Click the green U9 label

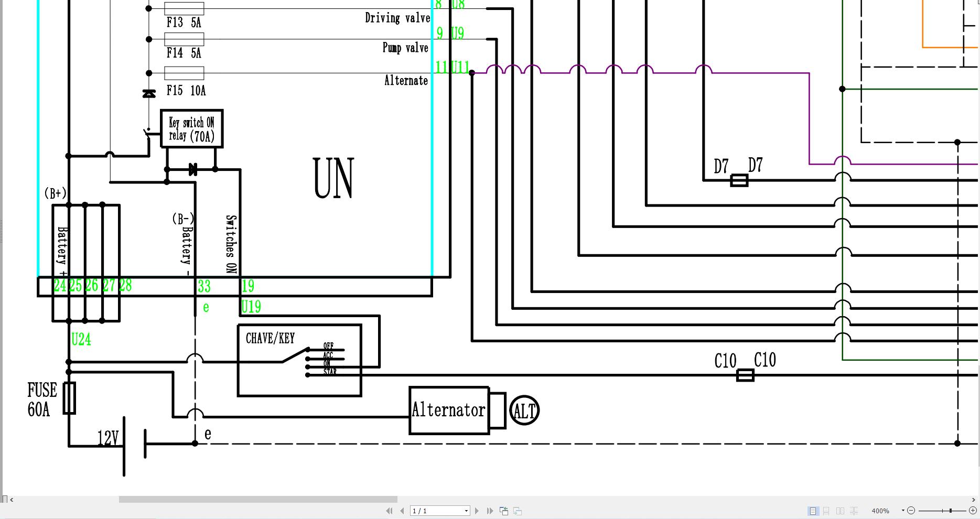(458, 34)
